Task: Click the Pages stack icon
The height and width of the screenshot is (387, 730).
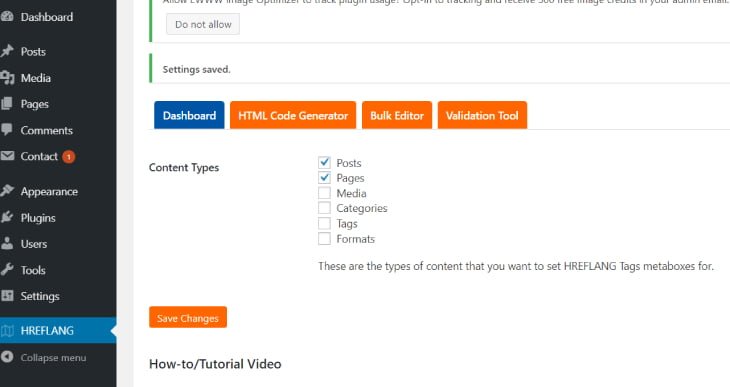Action: [x=7, y=104]
